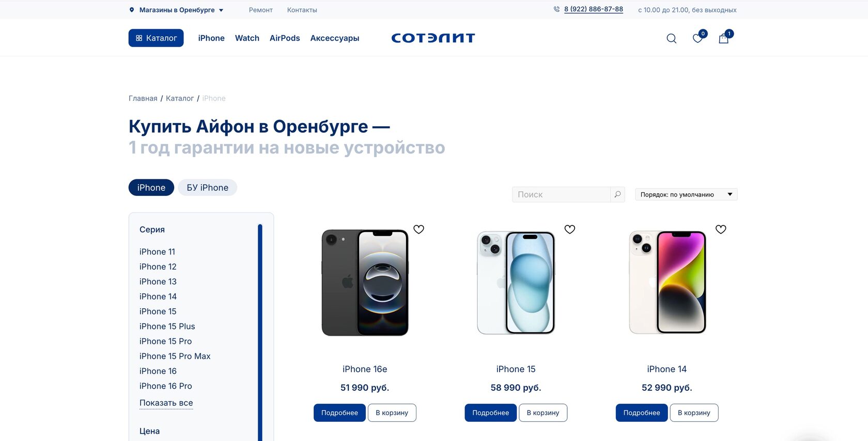Click the location pin icon for stores

coord(132,10)
